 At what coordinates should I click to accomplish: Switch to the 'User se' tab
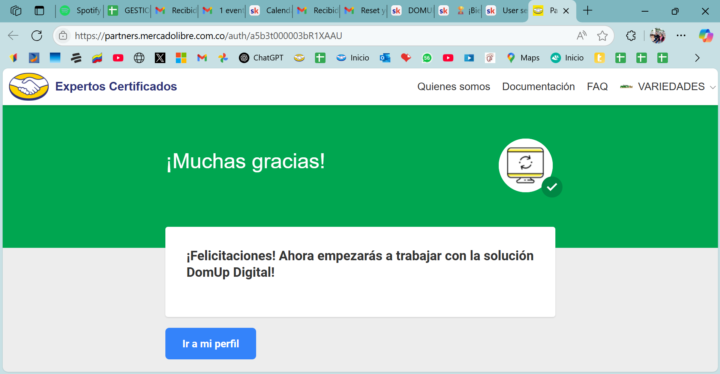tap(506, 11)
